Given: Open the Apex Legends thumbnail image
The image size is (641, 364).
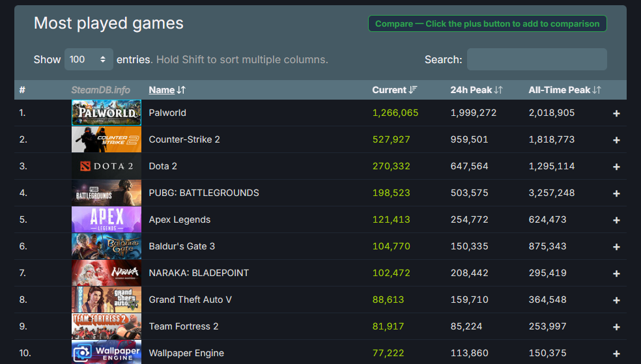Looking at the screenshot, I should click(106, 219).
